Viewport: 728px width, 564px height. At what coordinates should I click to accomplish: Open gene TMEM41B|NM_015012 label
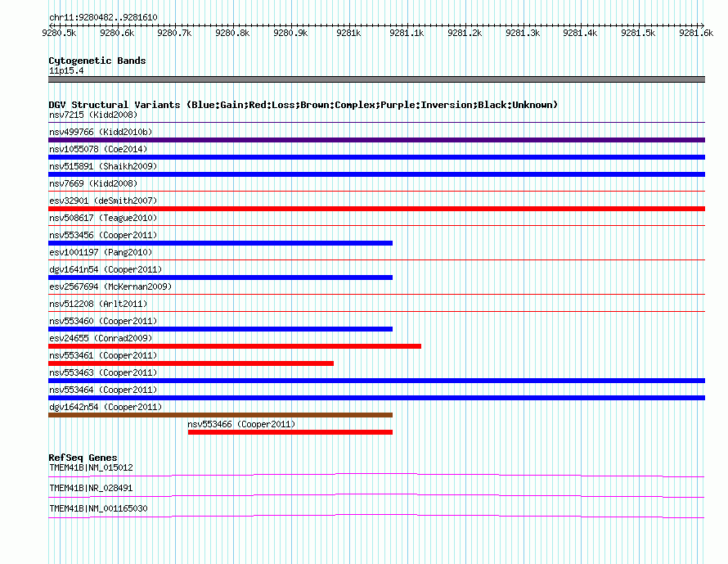click(91, 468)
